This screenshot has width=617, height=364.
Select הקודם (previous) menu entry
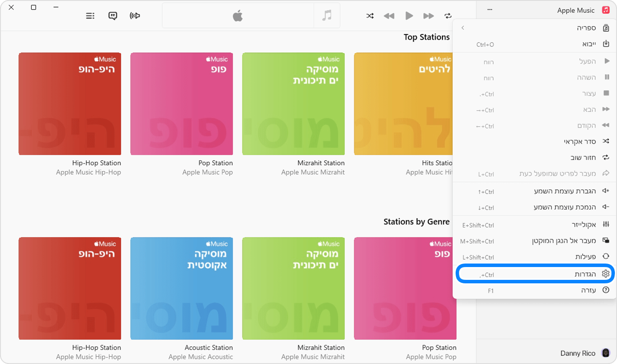click(x=535, y=126)
